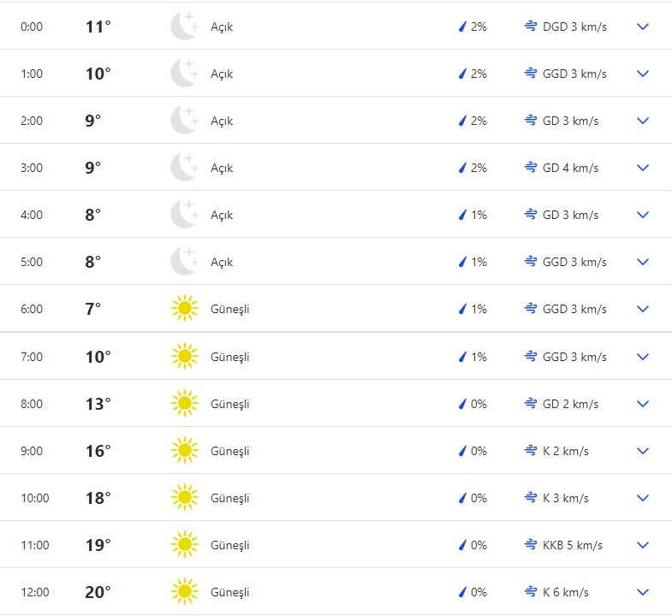The width and height of the screenshot is (672, 616).
Task: Expand the 12:00 row chevron
Action: (x=644, y=592)
